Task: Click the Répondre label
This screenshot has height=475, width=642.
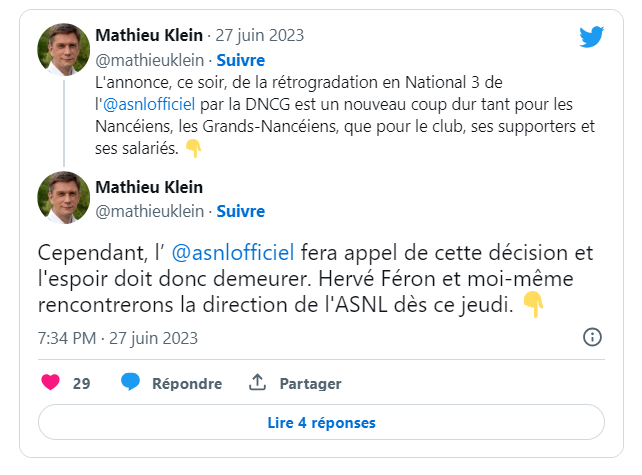Action: point(187,384)
